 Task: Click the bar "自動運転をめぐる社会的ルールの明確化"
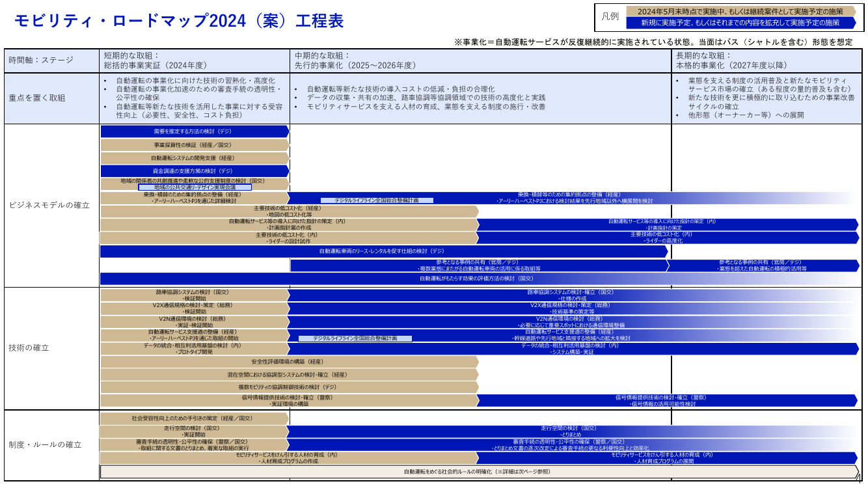(480, 472)
